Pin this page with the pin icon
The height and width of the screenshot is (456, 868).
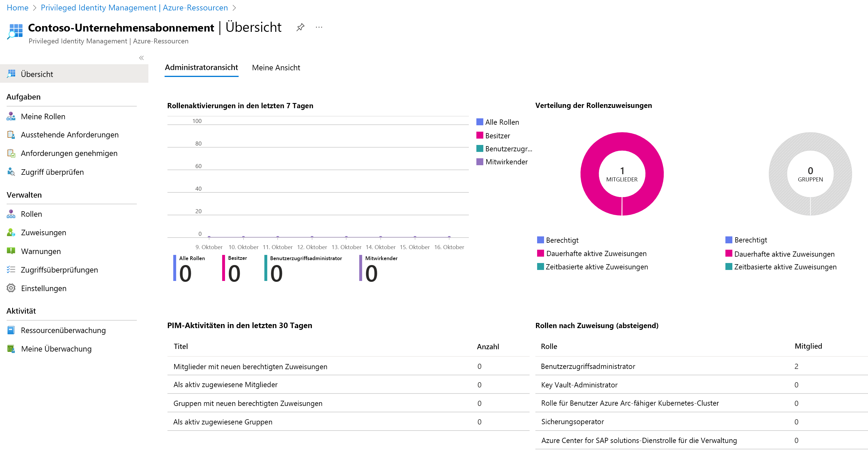coord(300,27)
